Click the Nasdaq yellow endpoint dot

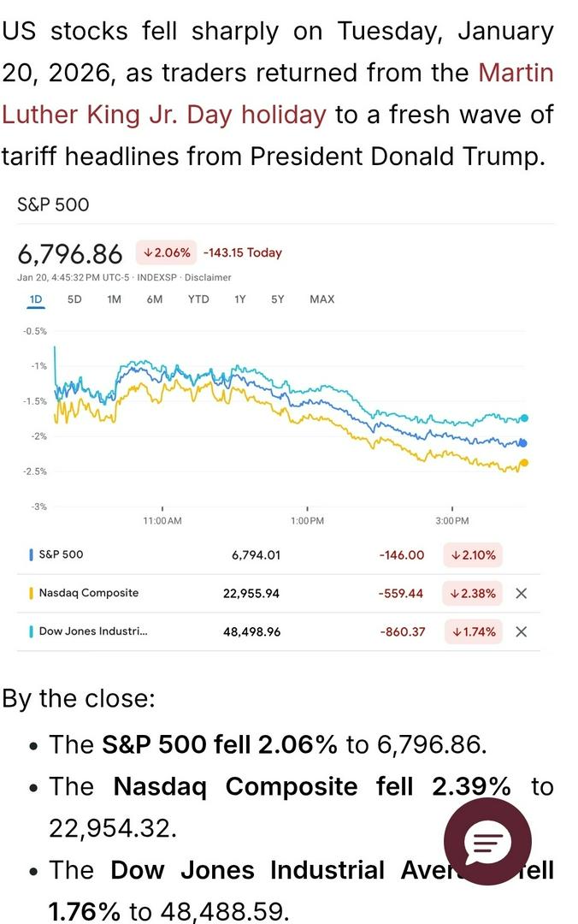[524, 463]
